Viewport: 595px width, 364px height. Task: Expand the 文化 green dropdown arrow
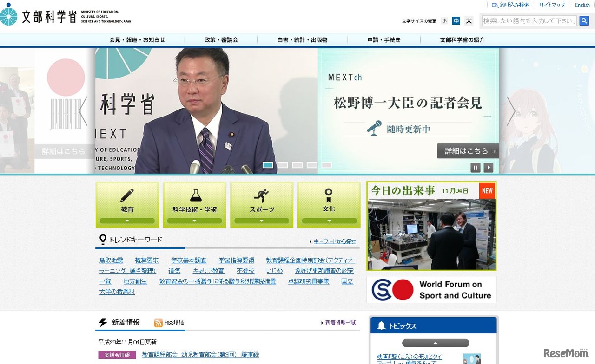tap(329, 221)
